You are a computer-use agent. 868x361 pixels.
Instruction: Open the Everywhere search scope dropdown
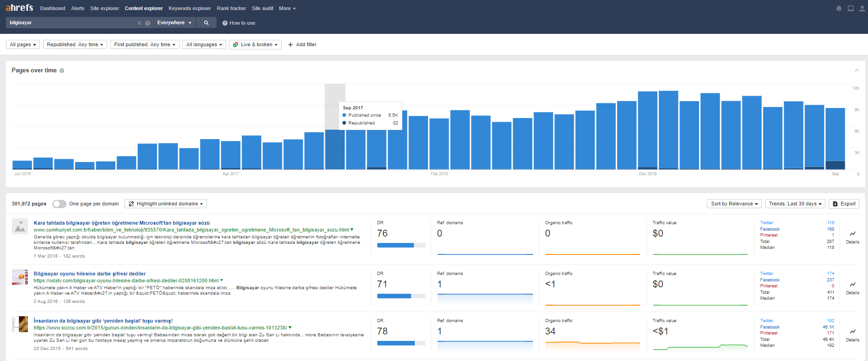click(174, 22)
